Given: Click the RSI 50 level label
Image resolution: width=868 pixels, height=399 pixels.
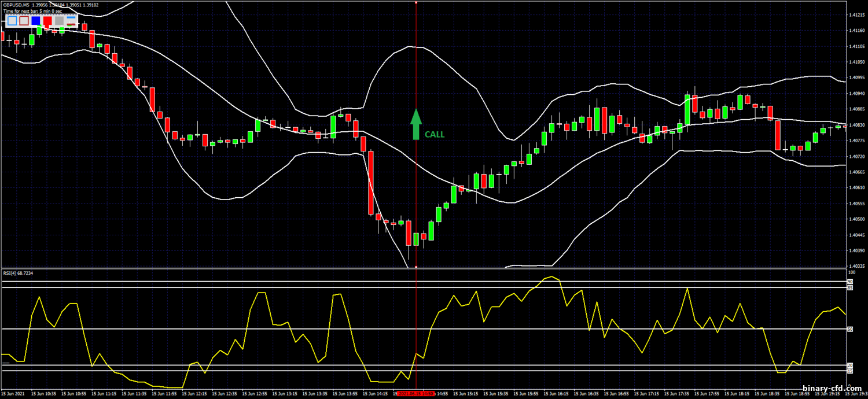Looking at the screenshot, I should 851,329.
